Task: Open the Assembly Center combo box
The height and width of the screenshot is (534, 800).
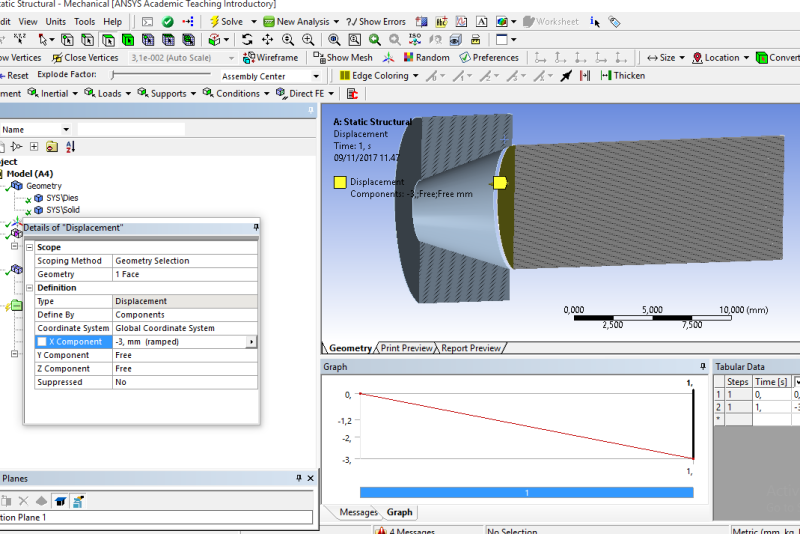Action: tap(270, 76)
